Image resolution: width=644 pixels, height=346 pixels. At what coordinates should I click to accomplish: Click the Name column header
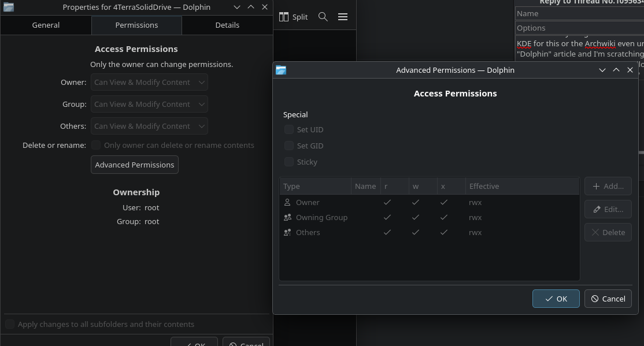(365, 187)
